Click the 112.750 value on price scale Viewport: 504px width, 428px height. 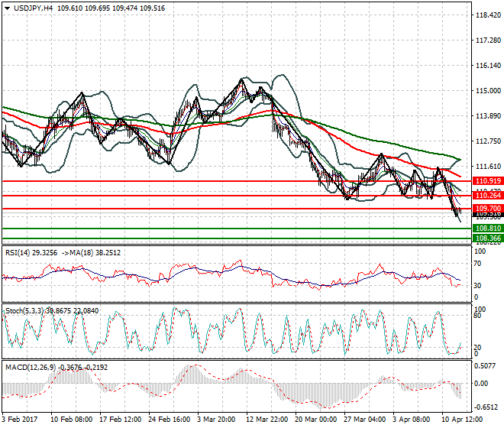(487, 141)
